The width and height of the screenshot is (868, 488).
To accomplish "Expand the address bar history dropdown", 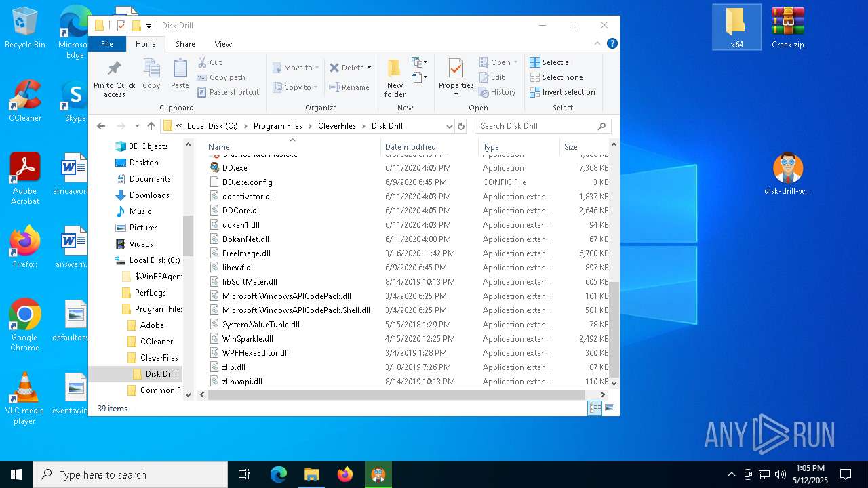I will coord(449,126).
